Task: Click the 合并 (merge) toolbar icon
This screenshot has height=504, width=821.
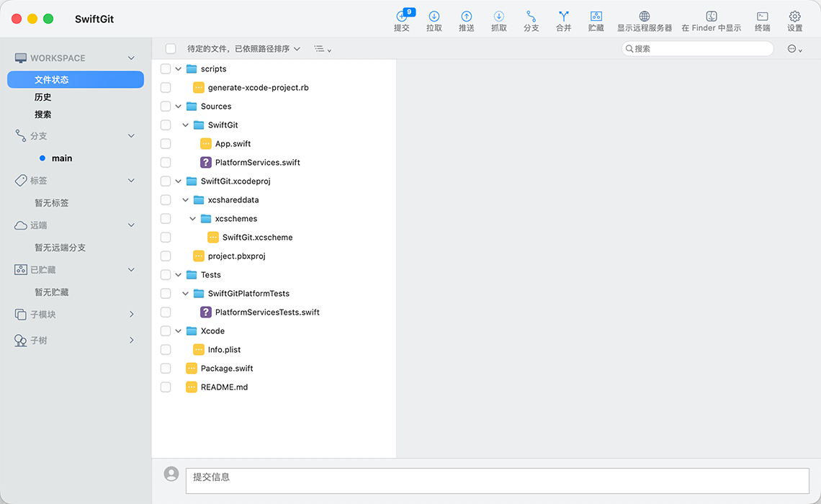Action: [563, 17]
